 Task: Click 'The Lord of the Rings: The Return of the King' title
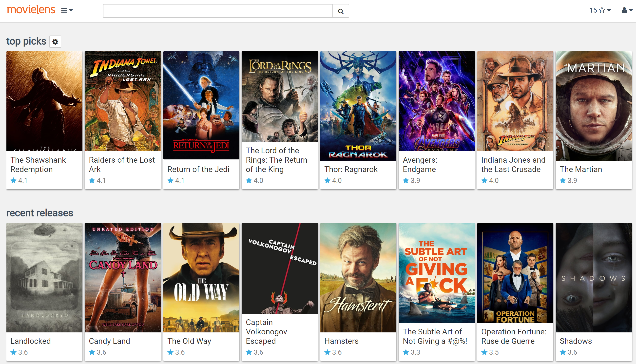277,160
